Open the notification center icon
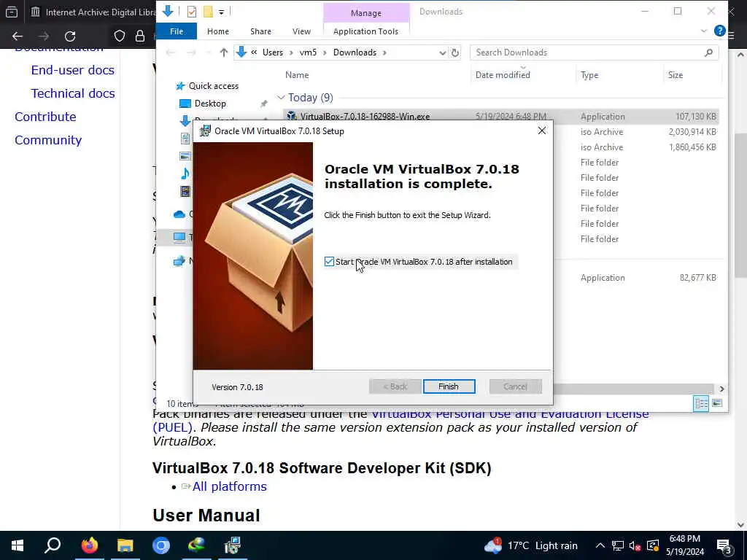747x560 pixels. click(724, 545)
